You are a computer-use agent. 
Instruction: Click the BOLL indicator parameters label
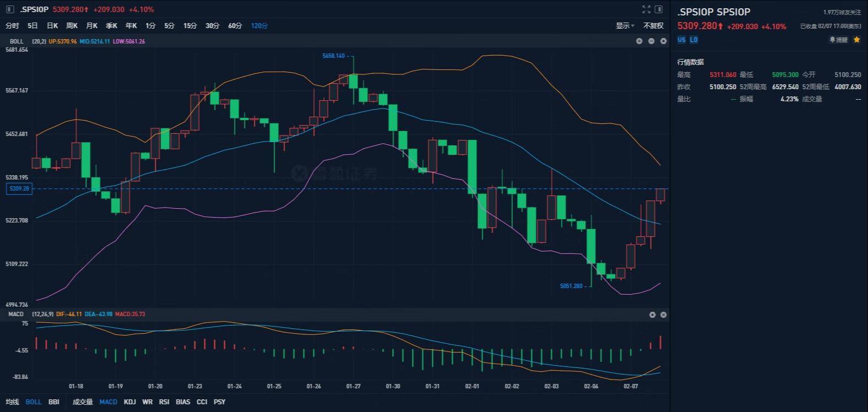click(x=39, y=41)
